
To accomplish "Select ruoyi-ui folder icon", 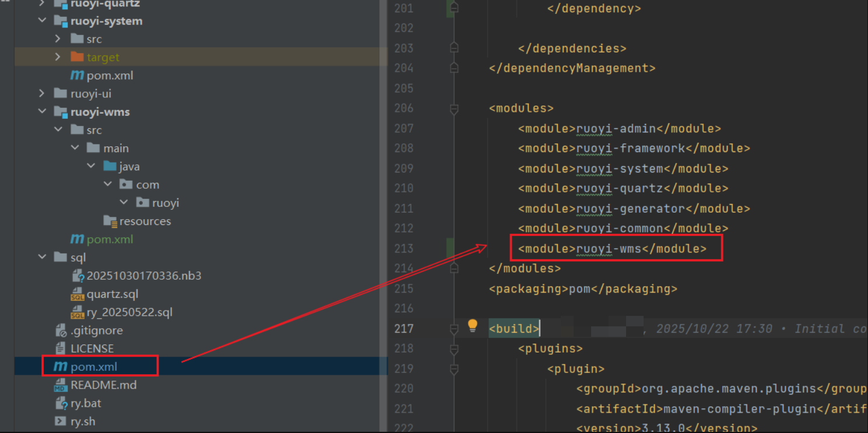I will (61, 93).
